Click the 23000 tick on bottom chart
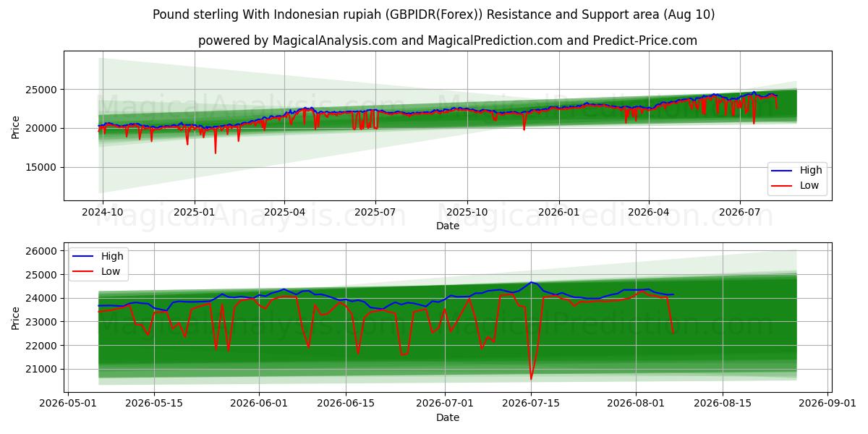Viewport: 868px width, 434px height. pyautogui.click(x=43, y=322)
